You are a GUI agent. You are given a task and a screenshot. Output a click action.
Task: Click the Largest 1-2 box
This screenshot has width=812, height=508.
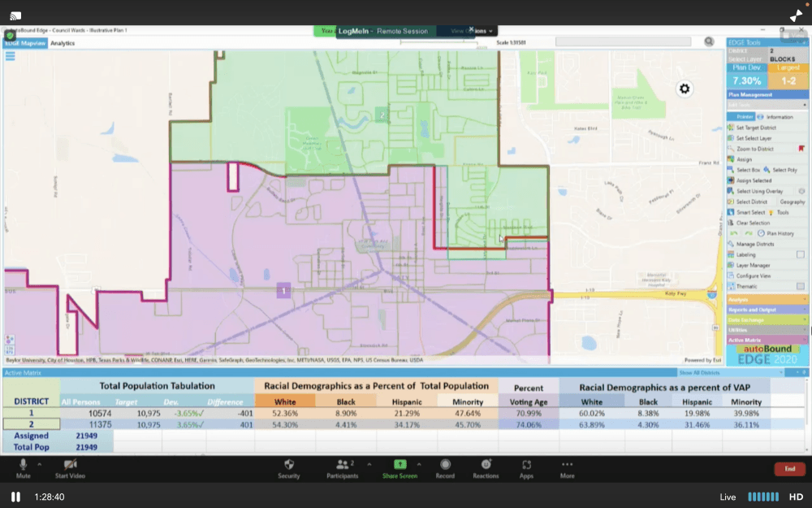coord(788,76)
